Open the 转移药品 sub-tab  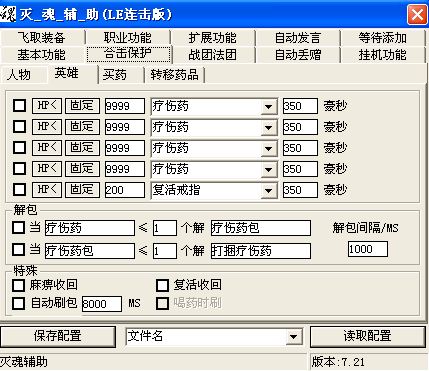tap(175, 74)
